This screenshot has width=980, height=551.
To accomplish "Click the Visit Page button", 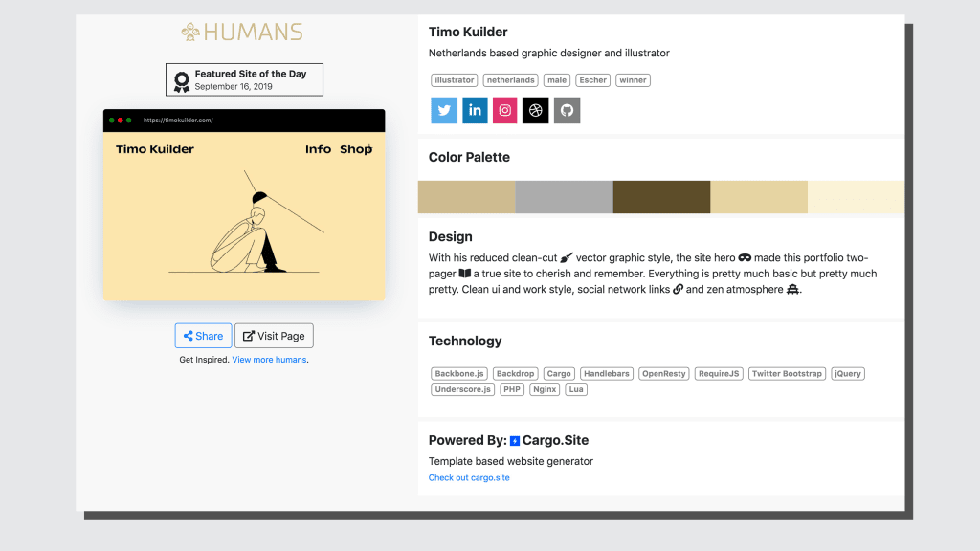I will pyautogui.click(x=274, y=335).
